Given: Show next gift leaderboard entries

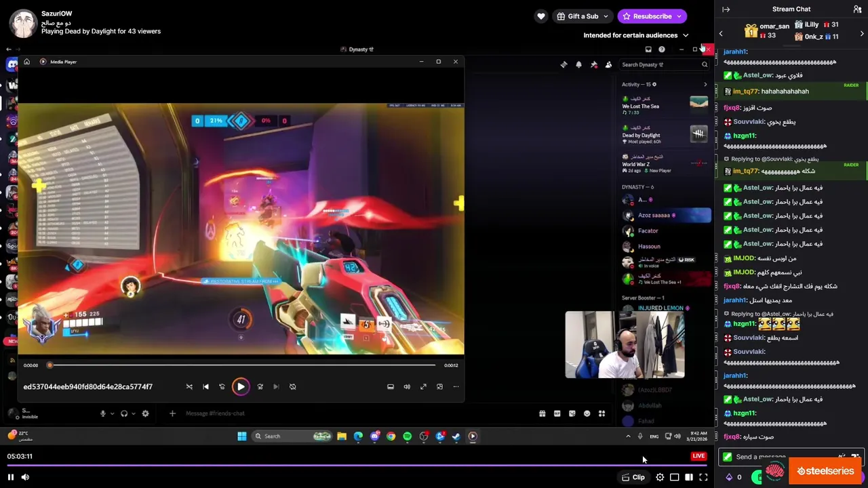Looking at the screenshot, I should [x=862, y=33].
